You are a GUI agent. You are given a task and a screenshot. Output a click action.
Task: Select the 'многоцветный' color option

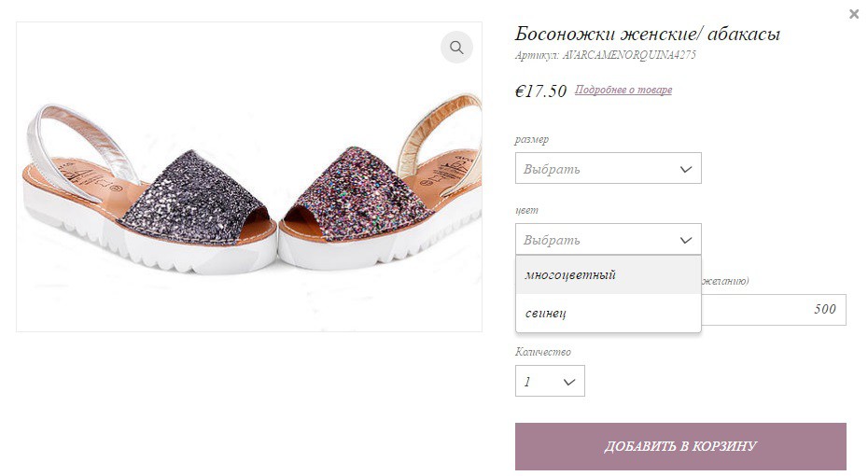[x=609, y=274]
